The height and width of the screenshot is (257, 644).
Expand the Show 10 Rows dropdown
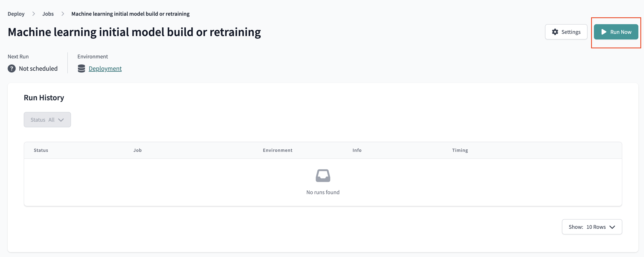[x=592, y=227]
